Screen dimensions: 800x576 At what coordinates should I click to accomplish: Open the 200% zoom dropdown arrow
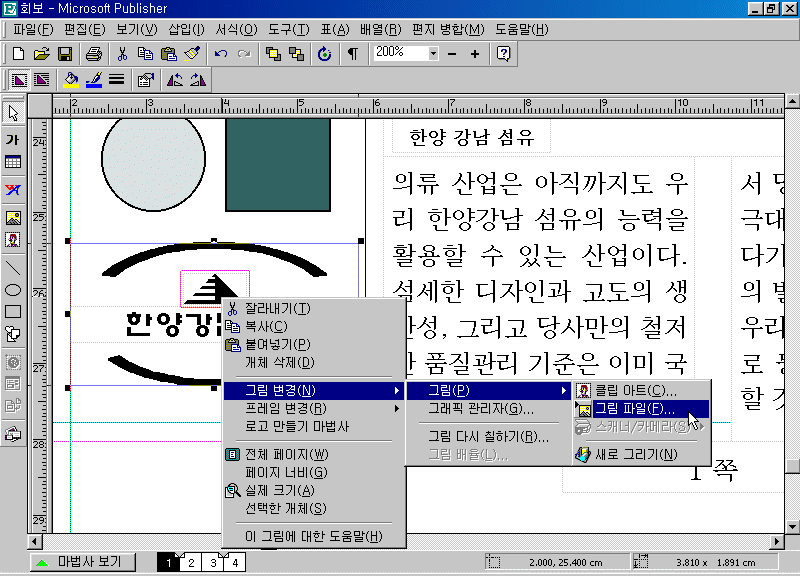(433, 53)
